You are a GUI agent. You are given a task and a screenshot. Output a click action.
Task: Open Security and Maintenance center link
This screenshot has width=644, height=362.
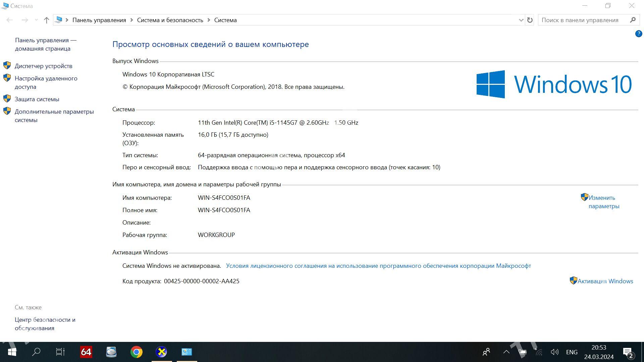pyautogui.click(x=45, y=324)
